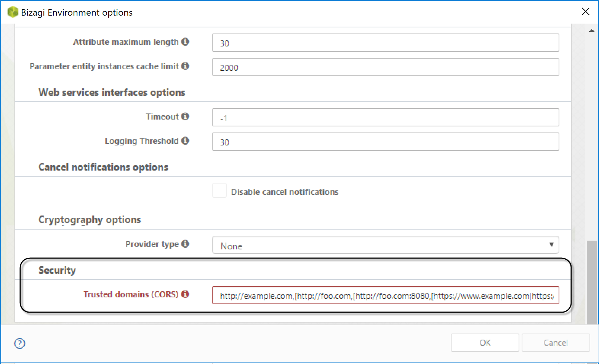Click the Cancel notifications options heading
This screenshot has width=599, height=364.
[x=103, y=167]
